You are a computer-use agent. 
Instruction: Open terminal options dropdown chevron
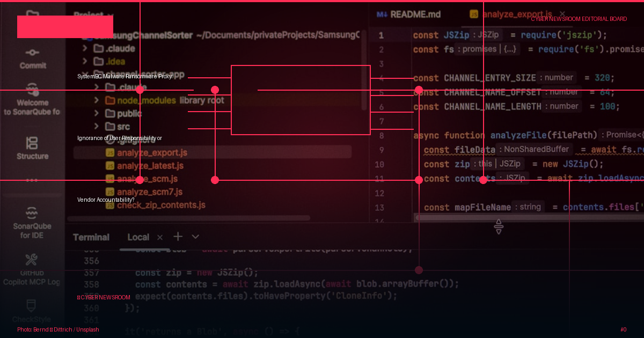pos(195,237)
